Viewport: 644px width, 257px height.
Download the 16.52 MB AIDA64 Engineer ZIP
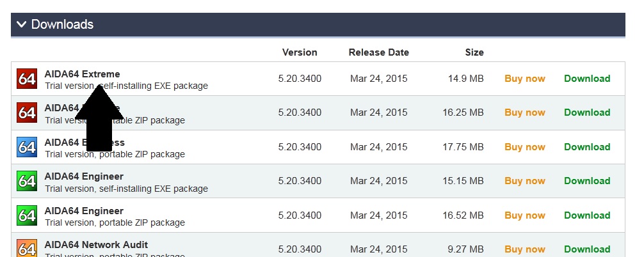[586, 215]
